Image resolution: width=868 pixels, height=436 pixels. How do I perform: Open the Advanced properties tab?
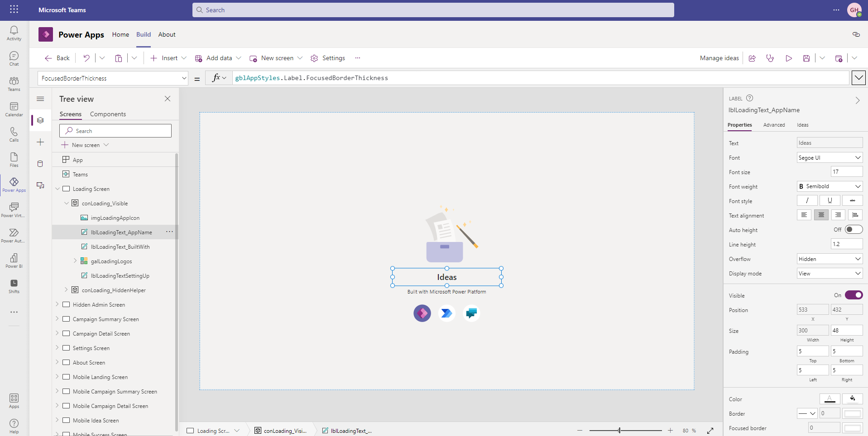point(774,125)
